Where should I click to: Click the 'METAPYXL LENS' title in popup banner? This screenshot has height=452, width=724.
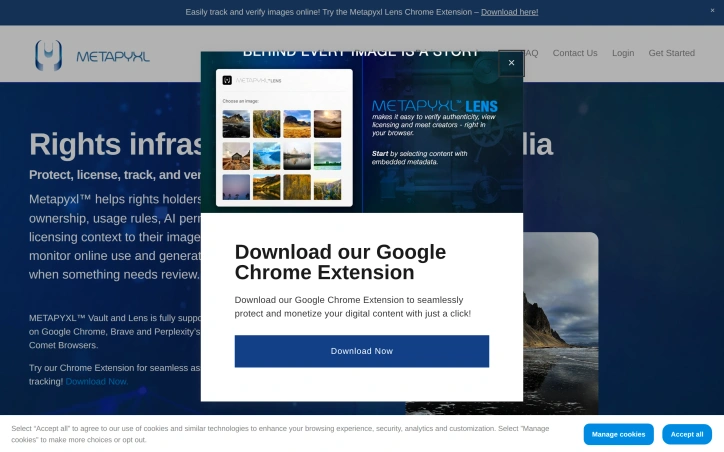pos(434,106)
